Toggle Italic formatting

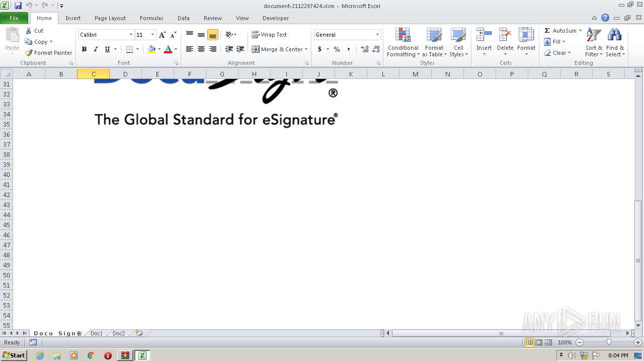96,49
